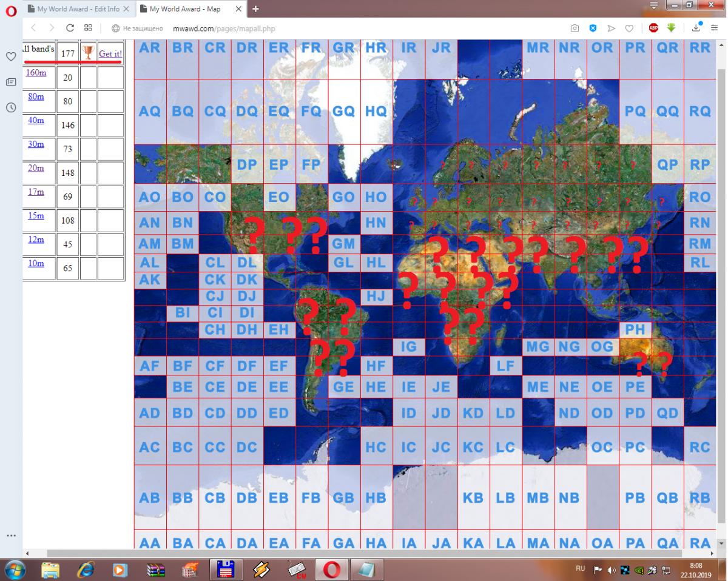This screenshot has width=728, height=581.
Task: Take a snapshot with the camera icon
Action: (x=574, y=28)
